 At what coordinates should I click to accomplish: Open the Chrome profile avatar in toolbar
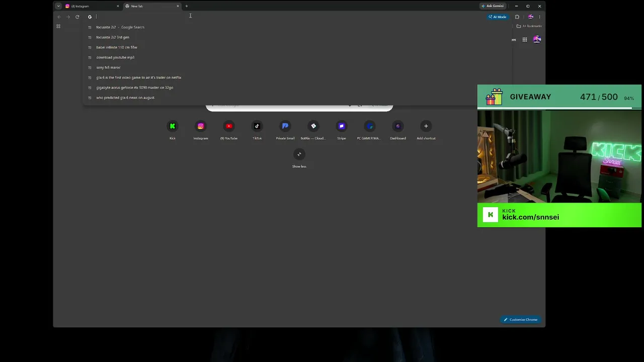[530, 17]
